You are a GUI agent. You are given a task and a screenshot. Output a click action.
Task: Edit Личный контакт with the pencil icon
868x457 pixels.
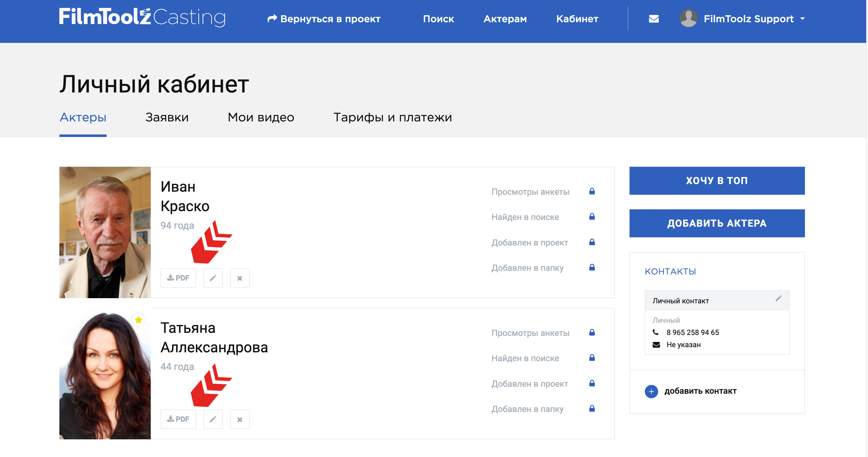point(778,298)
